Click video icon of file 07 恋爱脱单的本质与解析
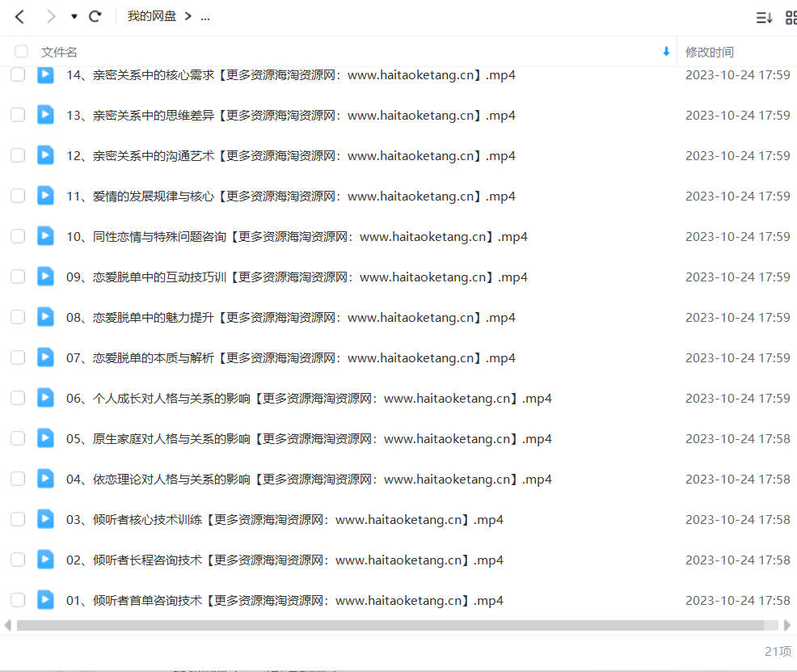 (45, 357)
